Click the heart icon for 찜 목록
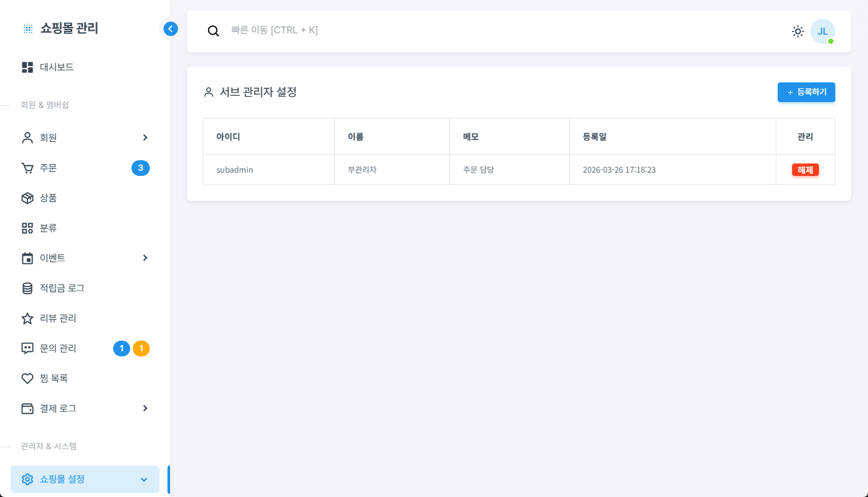 click(x=27, y=379)
